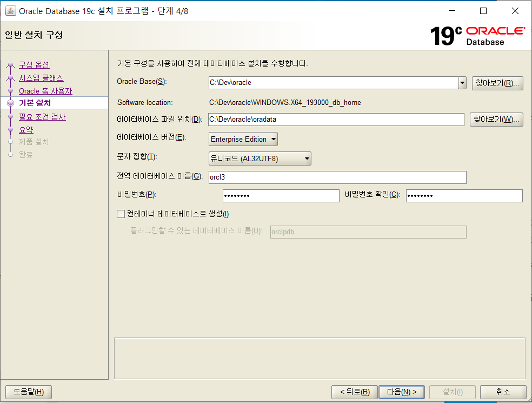532x403 pixels.
Task: Click the 데이터베이스 파일 위치 input field
Action: click(x=336, y=119)
